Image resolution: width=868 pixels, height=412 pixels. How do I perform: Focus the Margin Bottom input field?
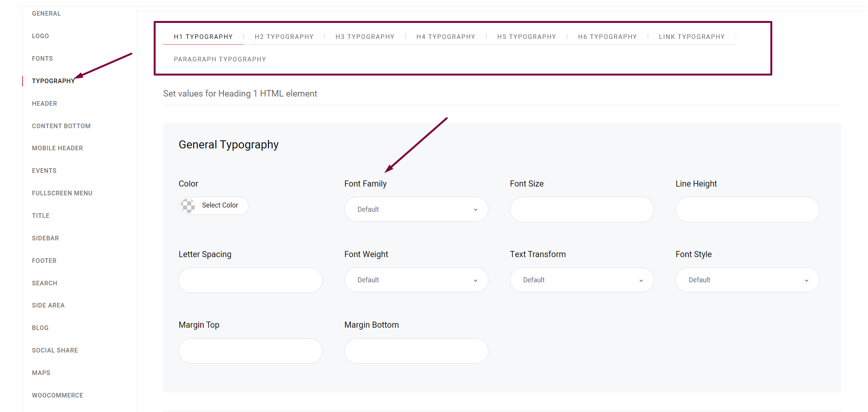pos(416,351)
